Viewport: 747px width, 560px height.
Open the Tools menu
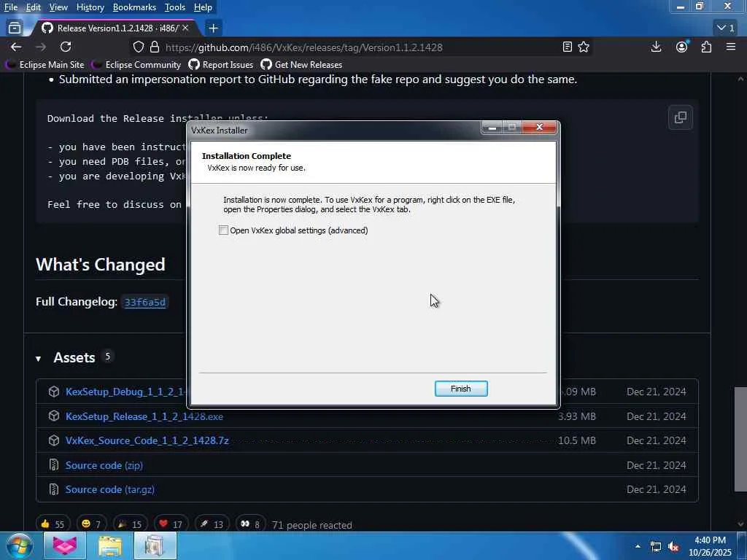point(175,7)
